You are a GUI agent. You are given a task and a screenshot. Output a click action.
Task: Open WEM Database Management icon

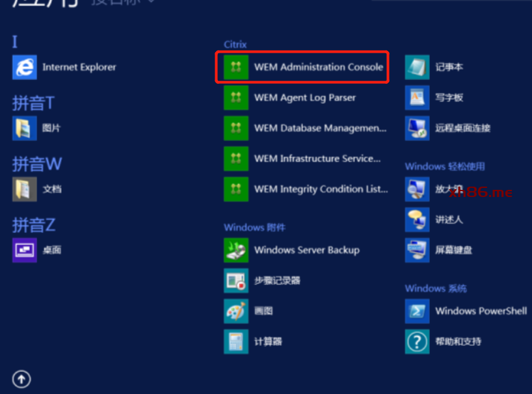point(236,128)
